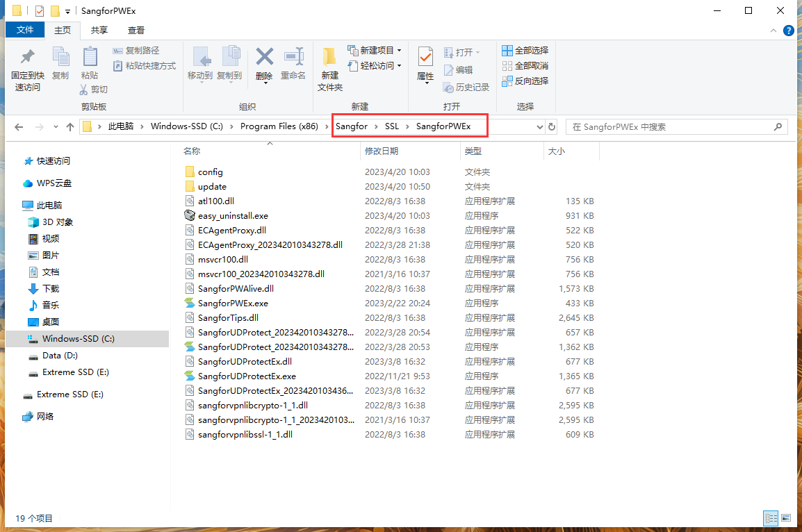Select file sangforvpnlibssl-1_1.dll

click(245, 434)
